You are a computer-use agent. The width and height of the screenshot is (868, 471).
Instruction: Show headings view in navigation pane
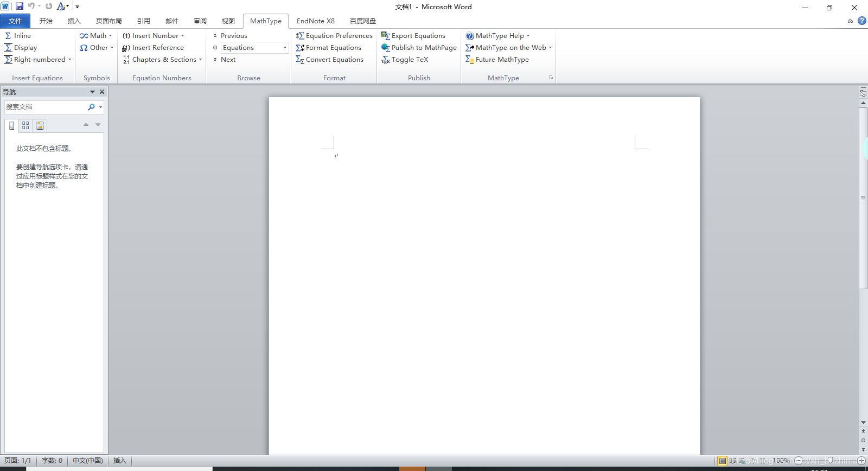pos(11,125)
